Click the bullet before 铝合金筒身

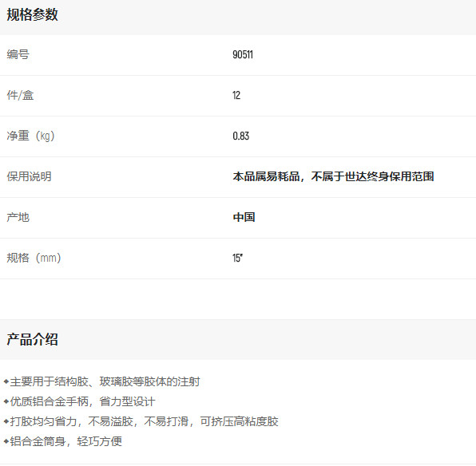[x=6, y=441]
